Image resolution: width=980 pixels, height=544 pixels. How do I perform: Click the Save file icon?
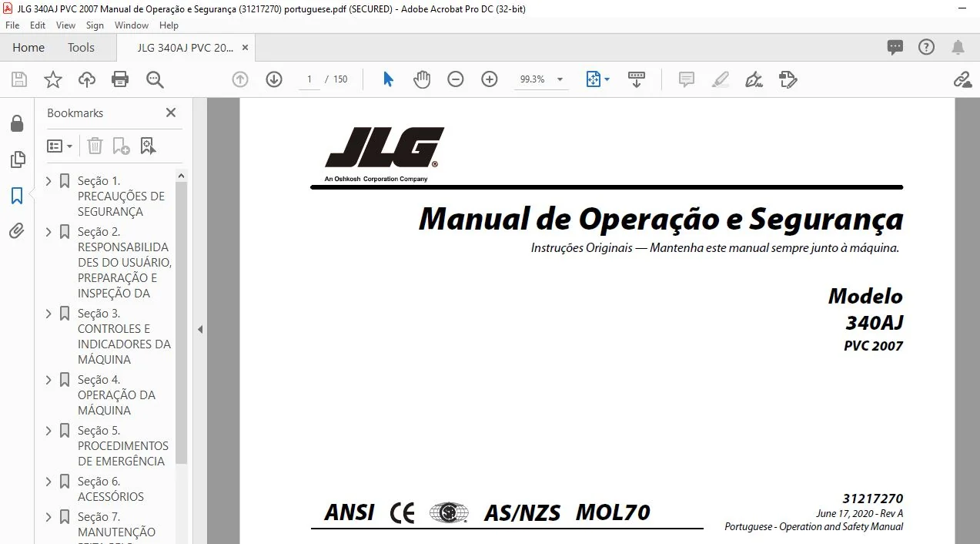(x=19, y=79)
